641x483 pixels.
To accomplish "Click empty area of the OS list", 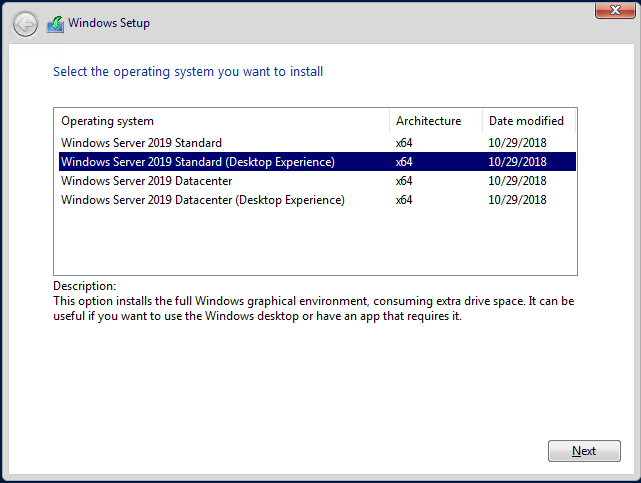I will 315,242.
